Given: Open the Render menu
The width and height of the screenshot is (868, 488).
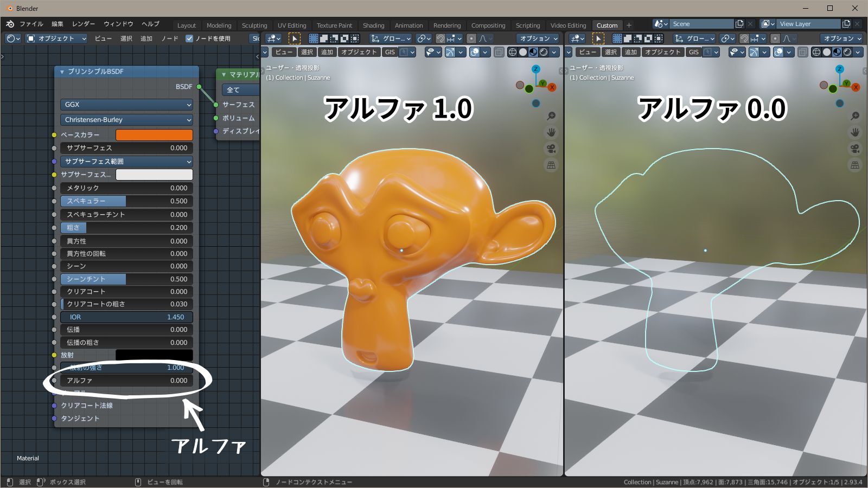Looking at the screenshot, I should click(84, 24).
